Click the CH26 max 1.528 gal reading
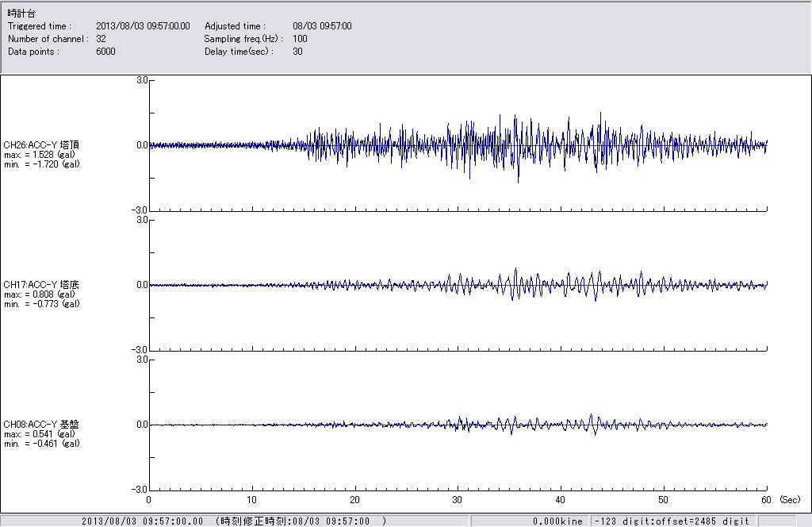Viewport: 812px width, 527px height. [40, 155]
